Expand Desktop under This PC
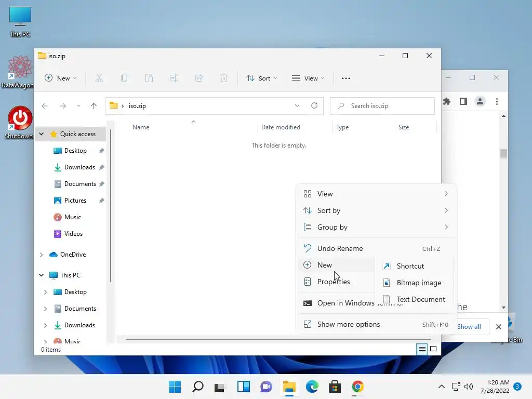Screen dimensions: 532x399 click(46, 292)
